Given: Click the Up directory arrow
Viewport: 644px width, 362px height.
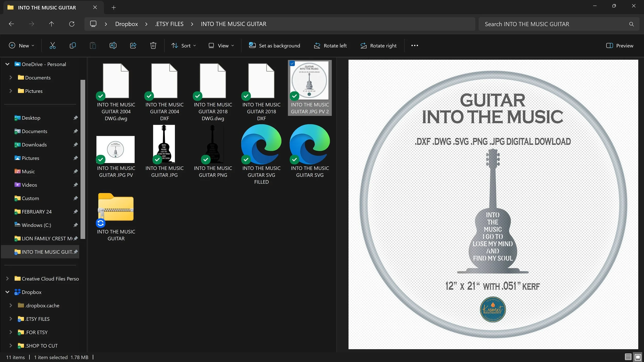Looking at the screenshot, I should pos(51,24).
